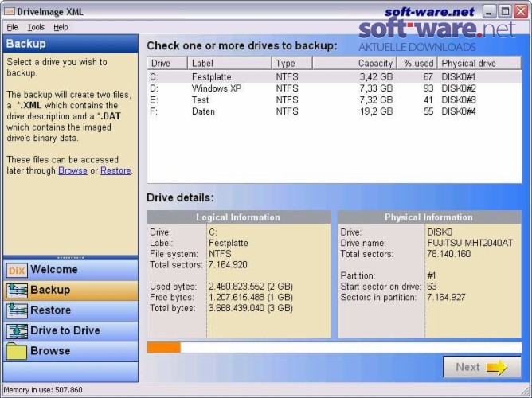Select drive D: row
The width and height of the screenshot is (532, 398).
click(334, 88)
